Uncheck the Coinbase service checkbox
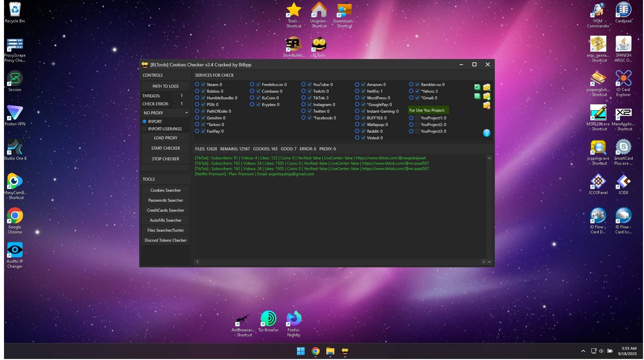The image size is (644, 360). (x=258, y=91)
